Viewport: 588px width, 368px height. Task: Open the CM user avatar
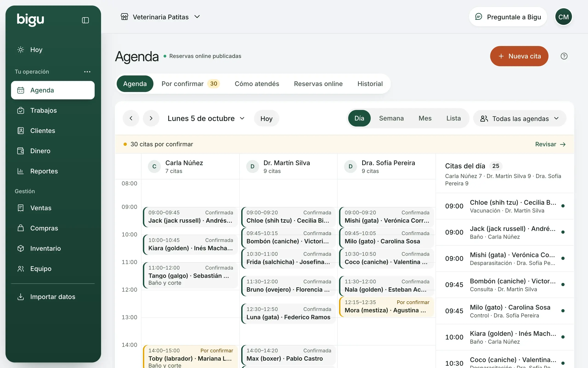[x=563, y=17]
